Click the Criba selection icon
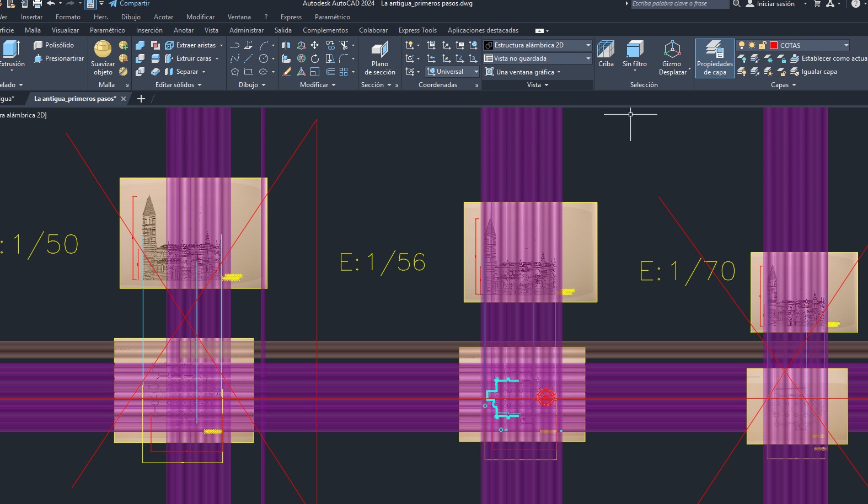The width and height of the screenshot is (868, 504). (x=606, y=54)
